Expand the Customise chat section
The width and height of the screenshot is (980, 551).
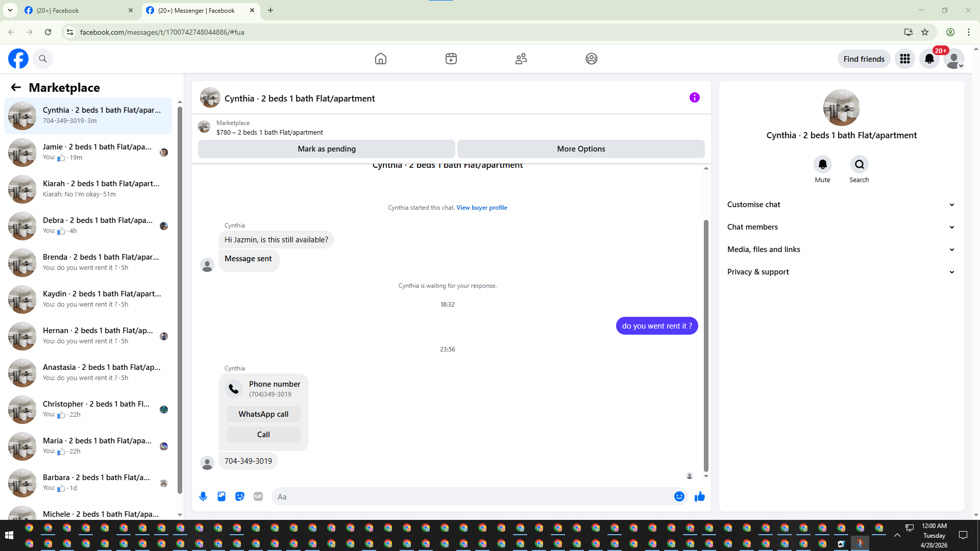841,205
